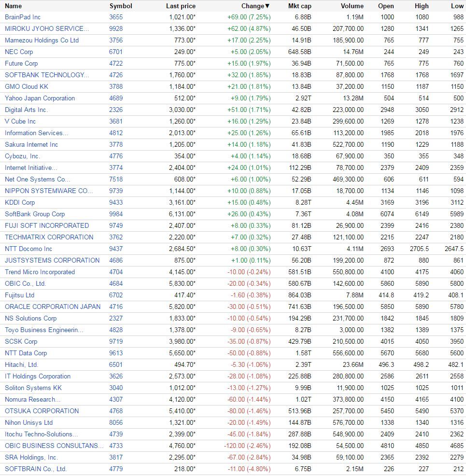The image size is (466, 476).
Task: Click symbol 6702 for Fujitsu
Action: [x=116, y=295]
